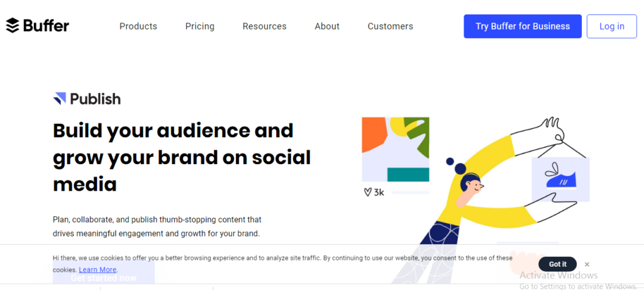Open the Products menu
The width and height of the screenshot is (644, 290).
click(x=138, y=26)
